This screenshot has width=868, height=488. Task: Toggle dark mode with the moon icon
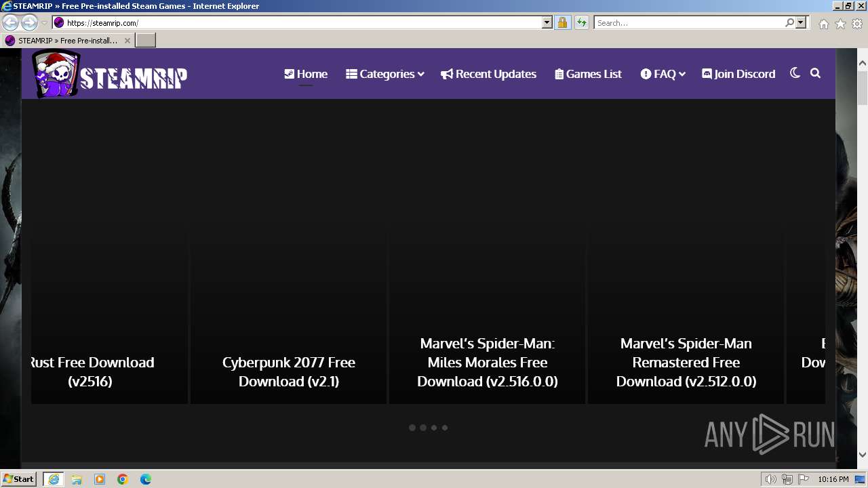[x=795, y=73]
